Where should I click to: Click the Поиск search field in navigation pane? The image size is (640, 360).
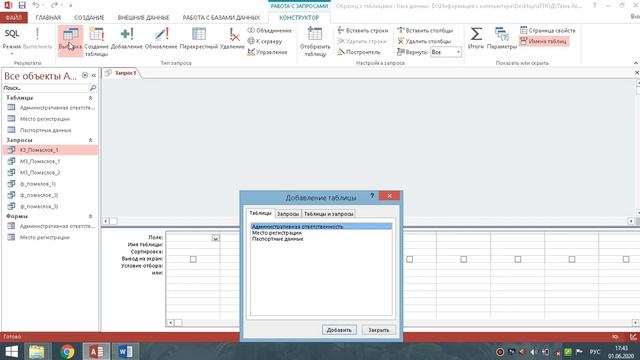(x=46, y=88)
